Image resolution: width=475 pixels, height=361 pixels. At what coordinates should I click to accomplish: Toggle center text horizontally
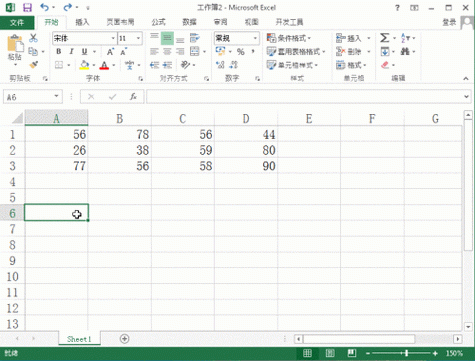pyautogui.click(x=167, y=52)
